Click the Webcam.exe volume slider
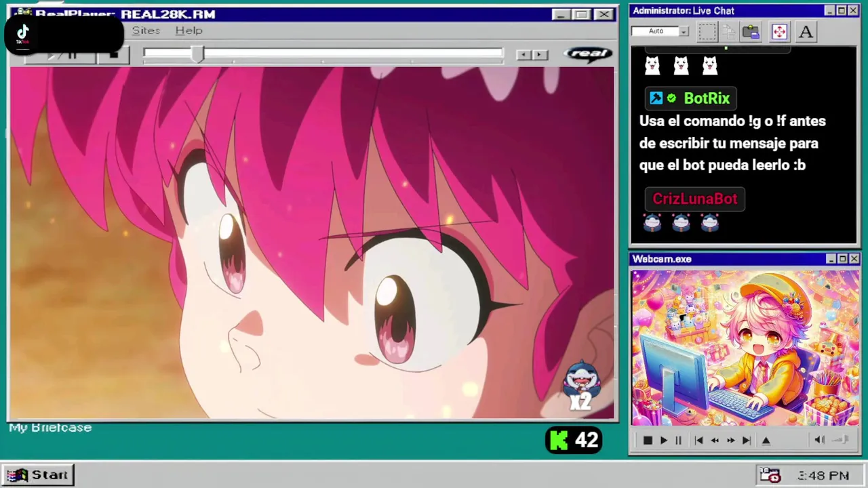The image size is (868, 488). coord(841,441)
